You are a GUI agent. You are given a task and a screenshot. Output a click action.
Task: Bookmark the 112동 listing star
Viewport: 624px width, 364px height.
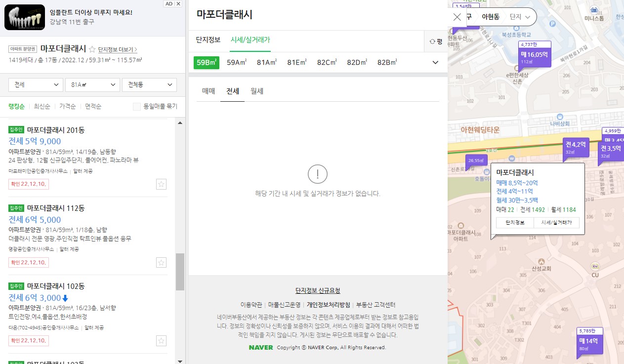tap(161, 262)
